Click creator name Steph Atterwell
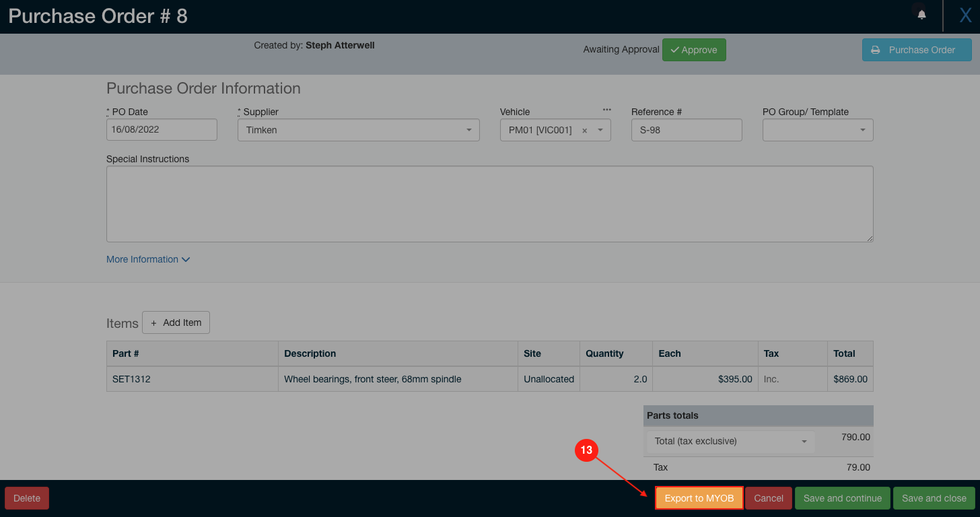 [340, 45]
